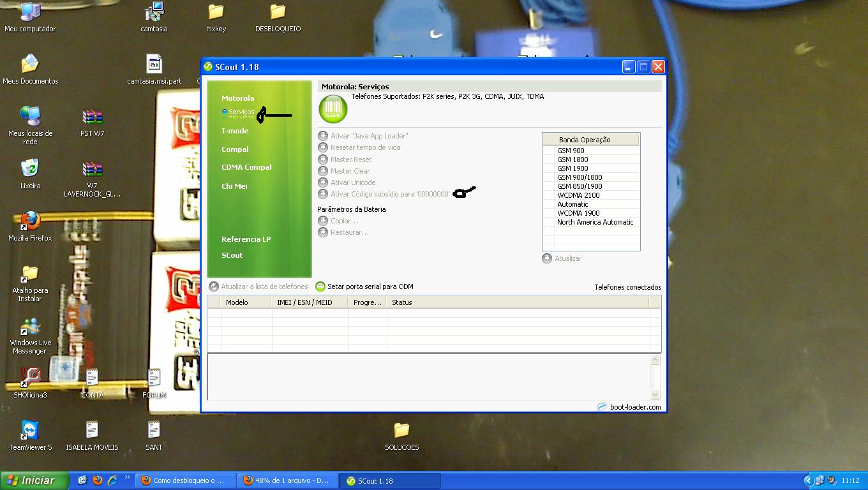868x490 pixels.
Task: Click Ativar "Java App Loader" link text
Action: tap(369, 136)
